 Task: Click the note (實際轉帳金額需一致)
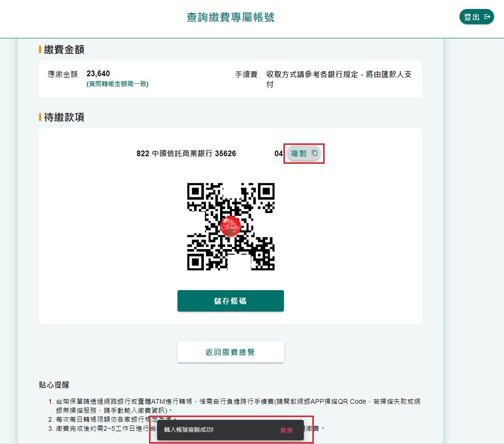coord(117,84)
